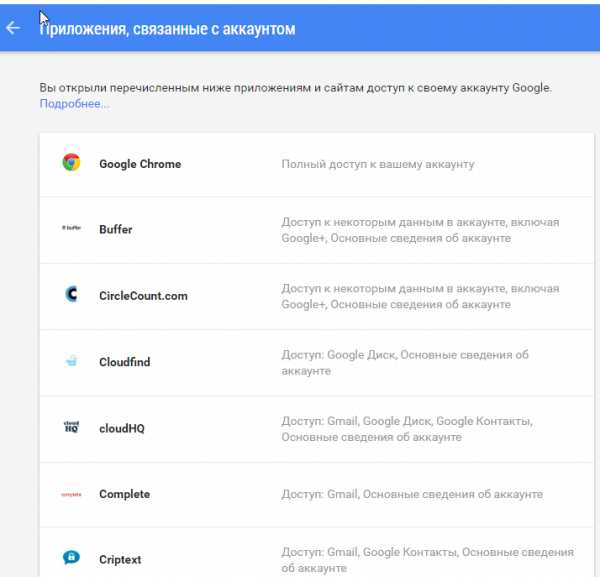Expand the CircleCount.com entry
The width and height of the screenshot is (600, 577).
(x=317, y=297)
